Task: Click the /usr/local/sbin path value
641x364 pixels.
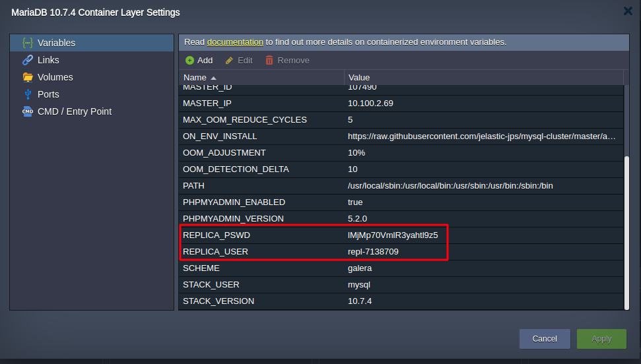Action: (450, 186)
